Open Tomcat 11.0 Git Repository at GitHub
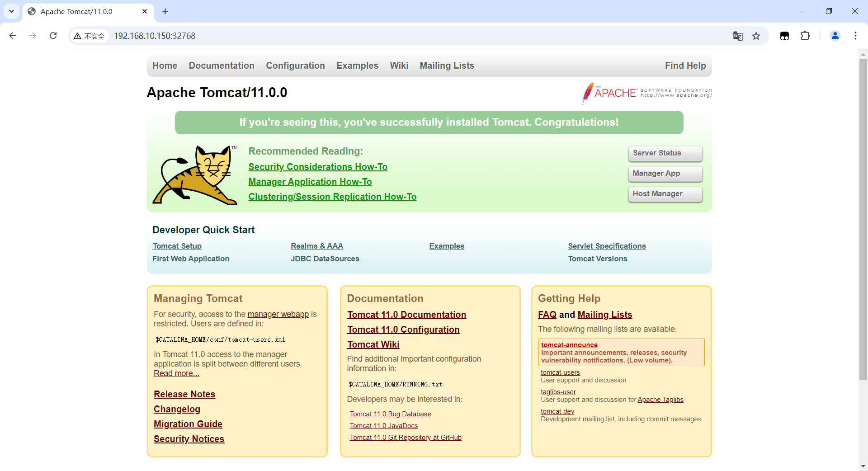The image size is (868, 471). pos(406,438)
